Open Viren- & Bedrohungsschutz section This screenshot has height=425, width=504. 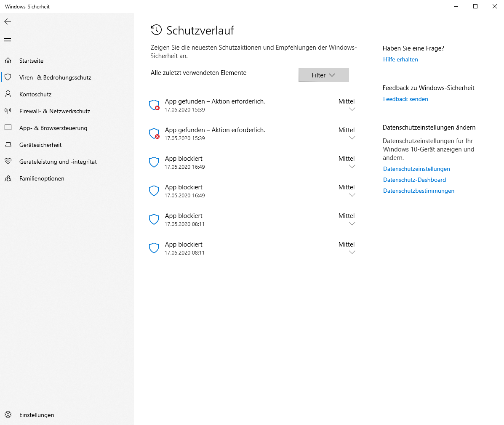(x=67, y=77)
